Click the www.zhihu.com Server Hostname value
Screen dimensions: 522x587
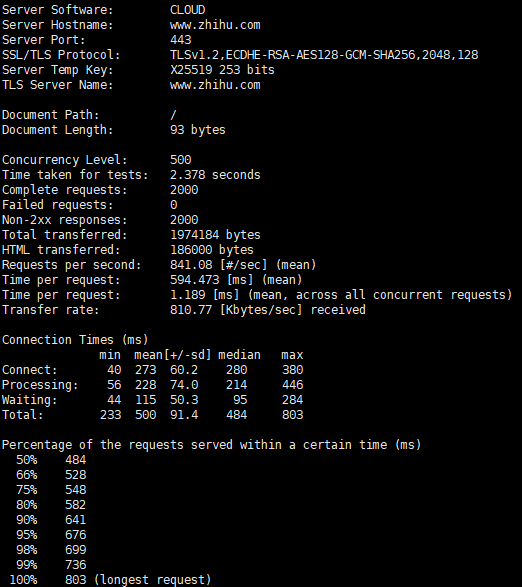coord(215,25)
